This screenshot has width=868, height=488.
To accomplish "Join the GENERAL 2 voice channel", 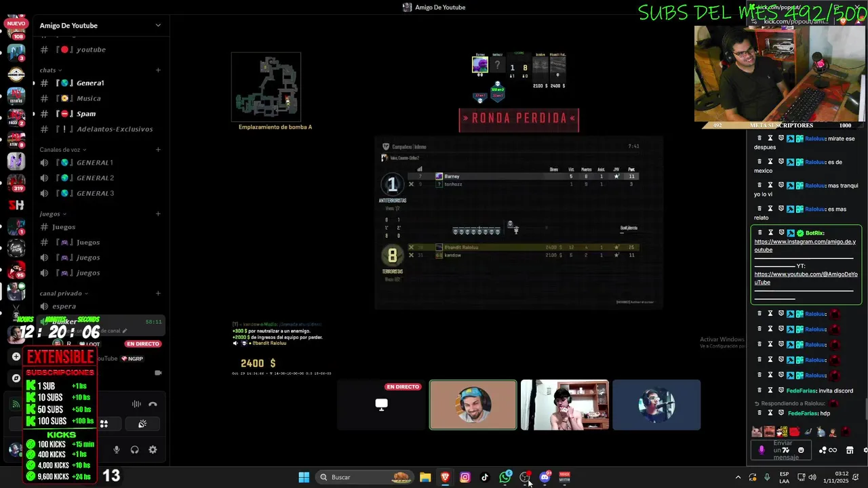I will [x=100, y=178].
